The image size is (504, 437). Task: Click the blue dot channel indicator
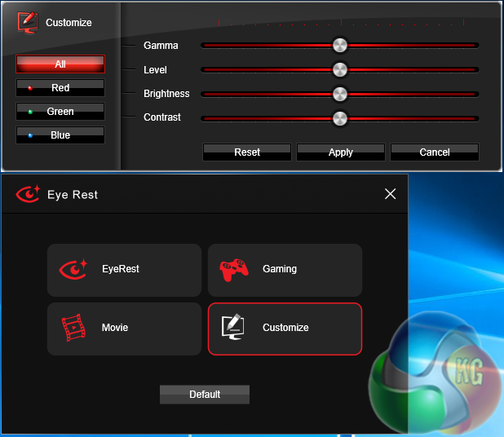pos(30,135)
